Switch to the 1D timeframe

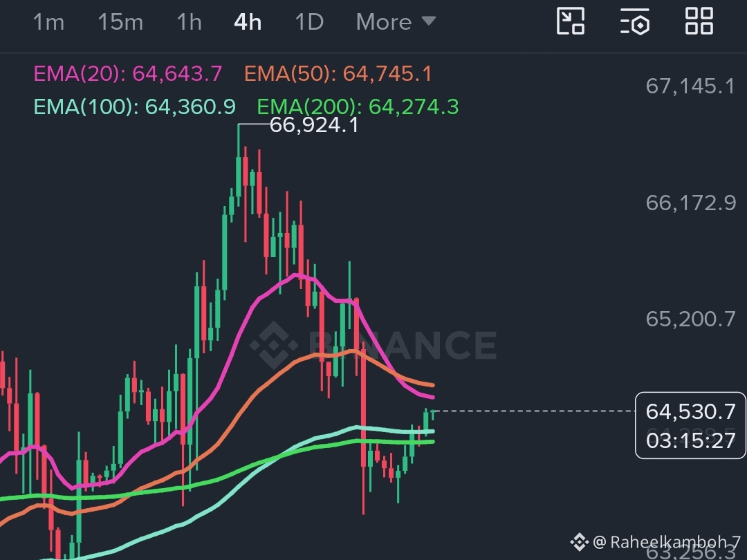click(x=310, y=22)
